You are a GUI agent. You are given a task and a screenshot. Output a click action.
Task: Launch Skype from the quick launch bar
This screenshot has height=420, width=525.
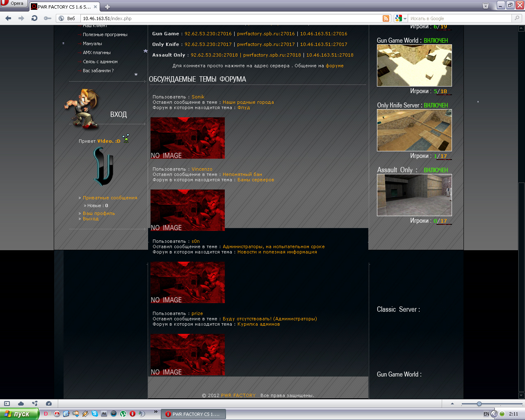click(95, 414)
